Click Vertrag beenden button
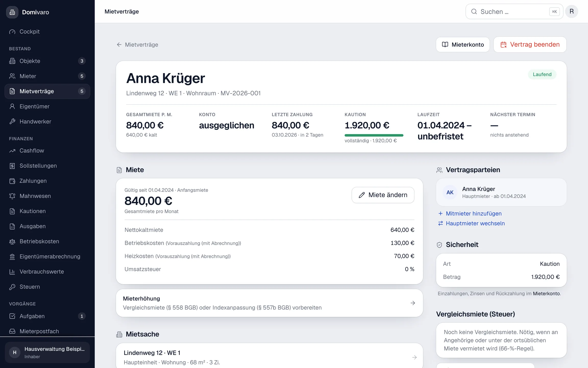The height and width of the screenshot is (368, 588). click(530, 45)
